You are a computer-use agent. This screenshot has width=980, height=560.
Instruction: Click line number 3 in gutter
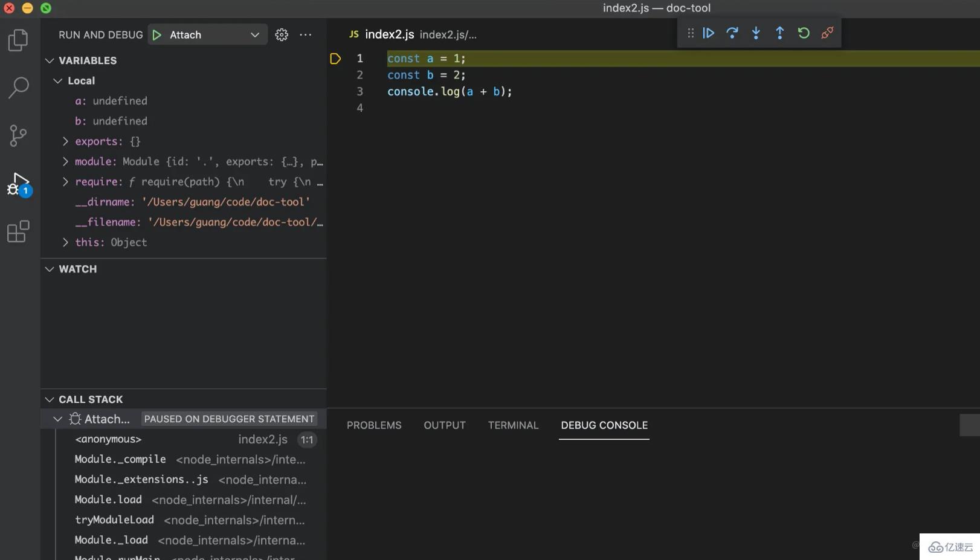(359, 91)
